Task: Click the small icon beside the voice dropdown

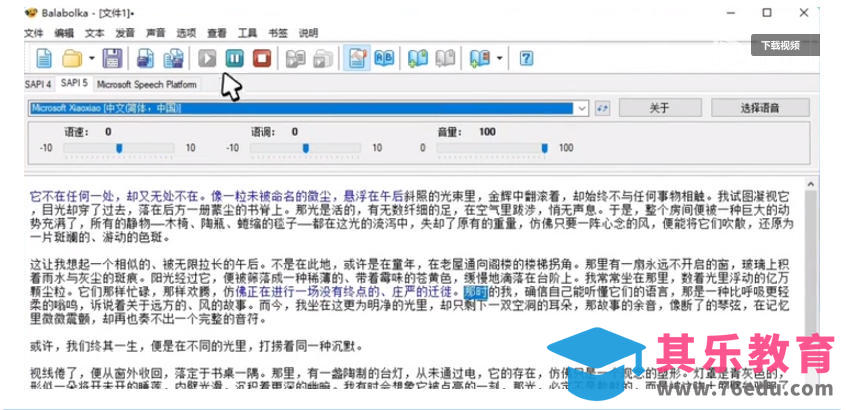Action: tap(603, 108)
